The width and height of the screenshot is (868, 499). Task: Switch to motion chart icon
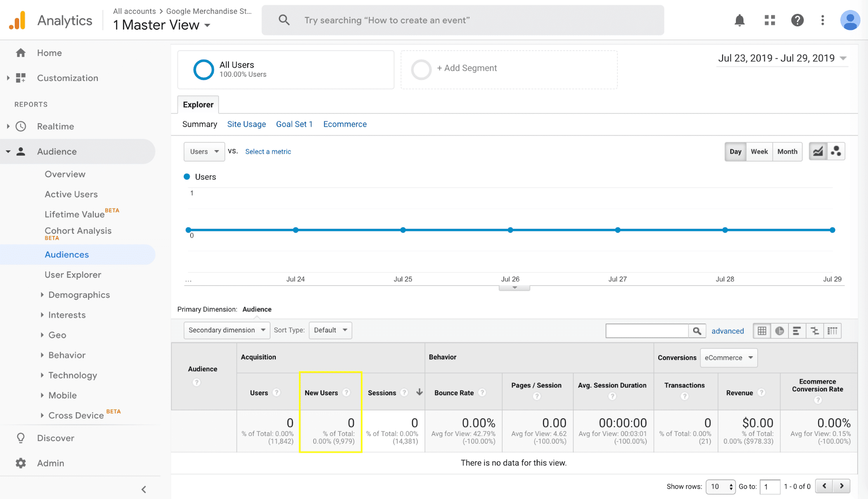pos(836,151)
